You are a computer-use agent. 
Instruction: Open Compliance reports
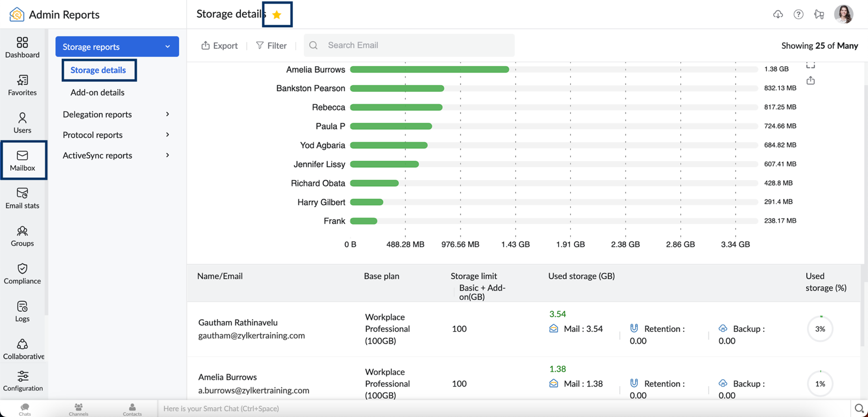pos(22,274)
